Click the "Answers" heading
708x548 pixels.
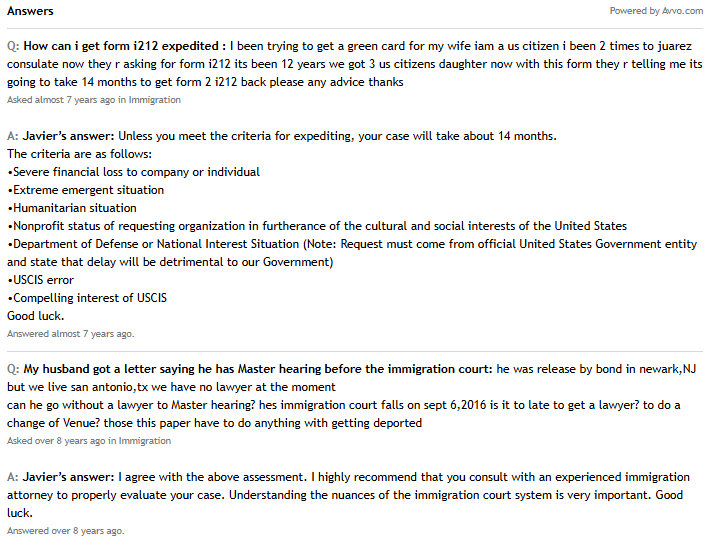[x=30, y=11]
